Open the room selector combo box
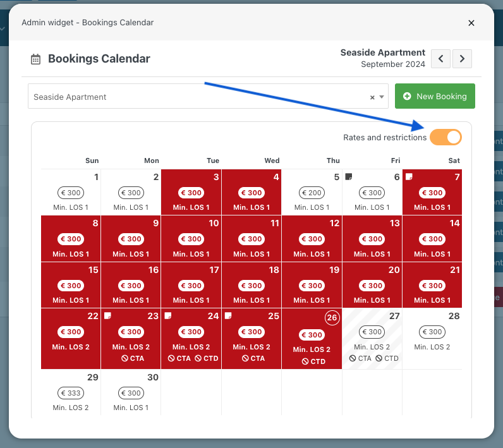 [208, 96]
